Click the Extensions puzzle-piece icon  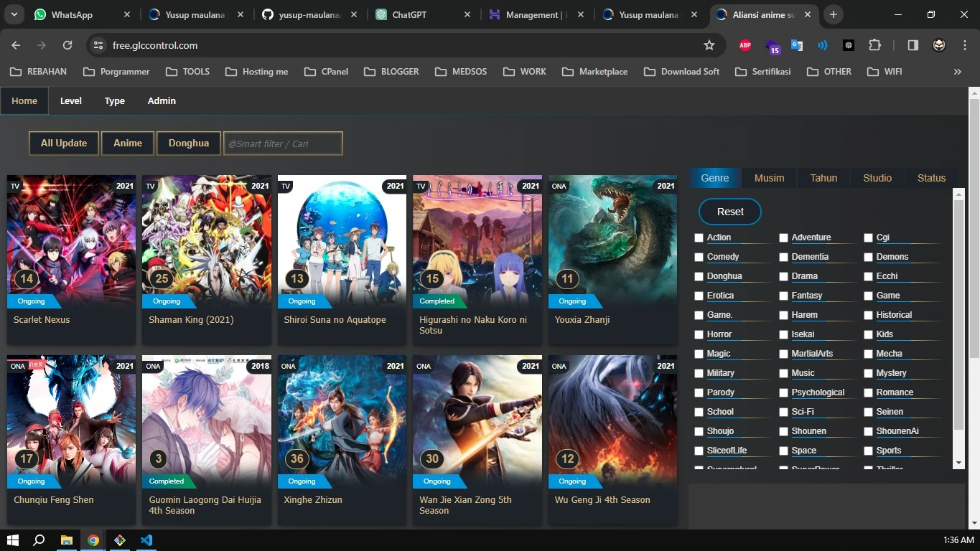(874, 44)
